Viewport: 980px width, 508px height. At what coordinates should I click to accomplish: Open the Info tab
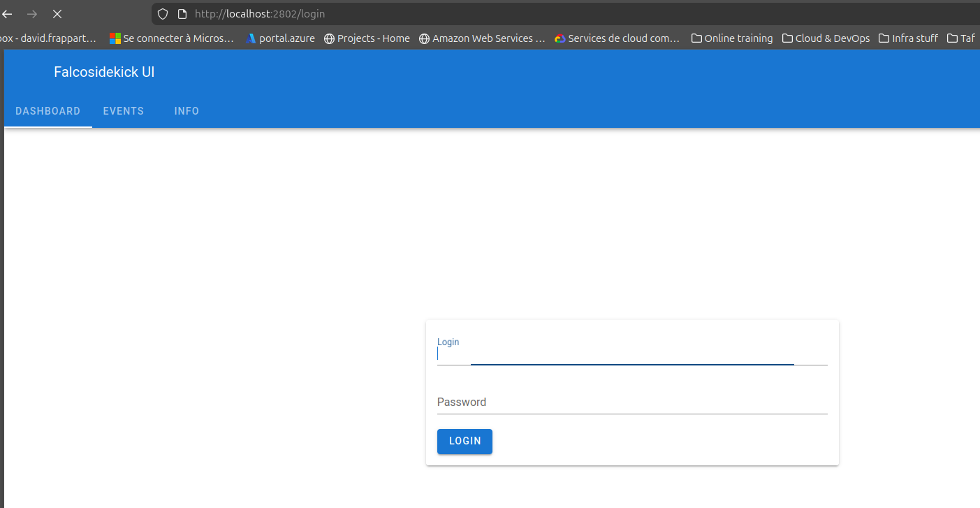pyautogui.click(x=187, y=111)
